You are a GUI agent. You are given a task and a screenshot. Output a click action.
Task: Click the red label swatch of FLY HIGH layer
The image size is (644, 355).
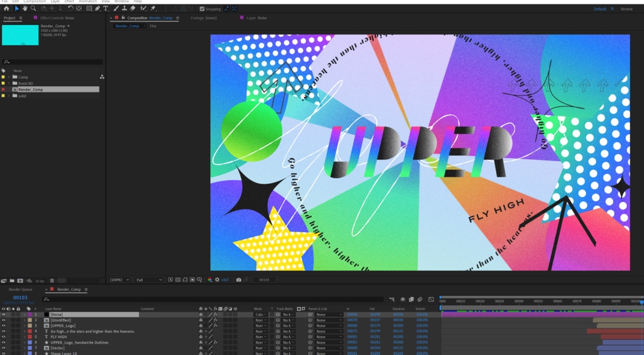[x=30, y=337]
